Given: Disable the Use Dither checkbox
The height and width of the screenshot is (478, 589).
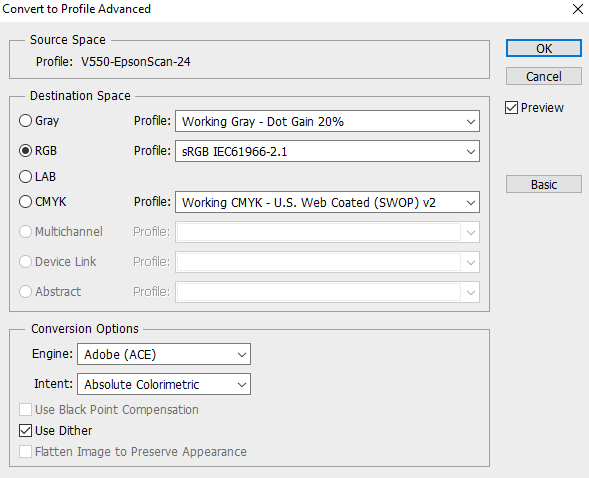Looking at the screenshot, I should (x=25, y=431).
